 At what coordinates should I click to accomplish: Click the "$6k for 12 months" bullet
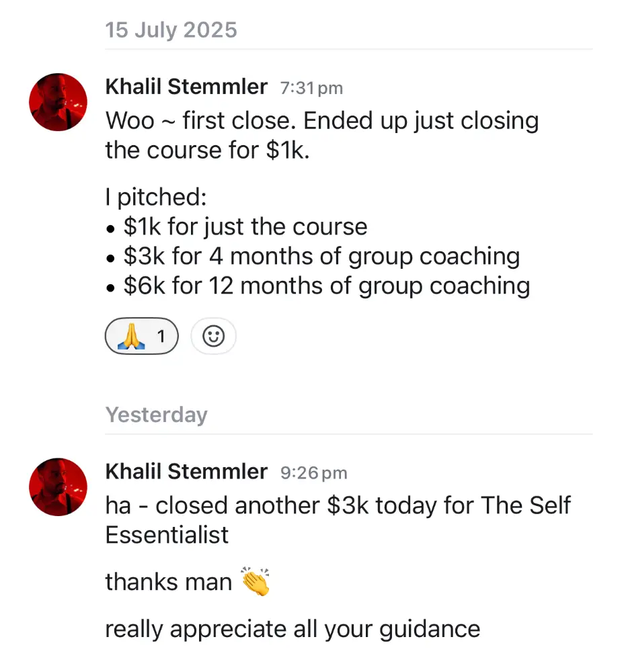[x=326, y=286]
